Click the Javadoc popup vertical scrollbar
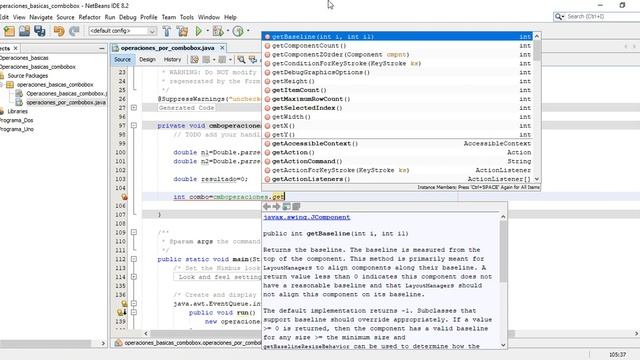640x360 pixels. pos(503,251)
